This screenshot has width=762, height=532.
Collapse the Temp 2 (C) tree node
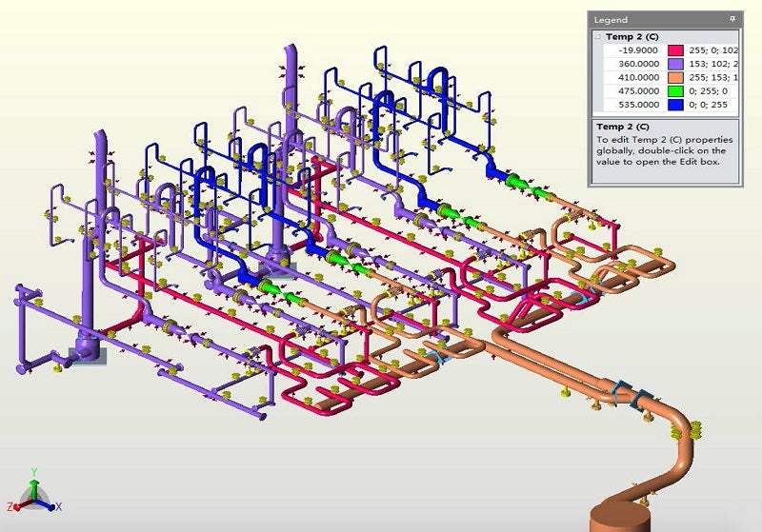(x=597, y=36)
